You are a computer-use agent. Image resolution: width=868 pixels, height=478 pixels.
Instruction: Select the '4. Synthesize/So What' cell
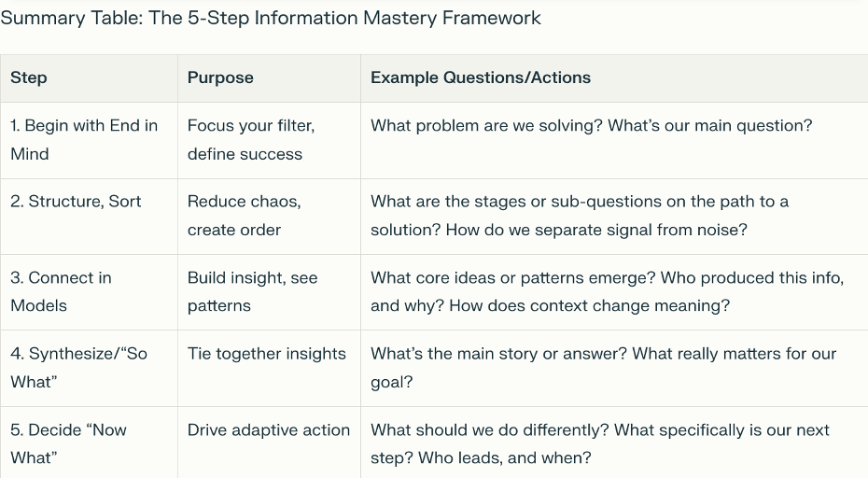point(78,367)
